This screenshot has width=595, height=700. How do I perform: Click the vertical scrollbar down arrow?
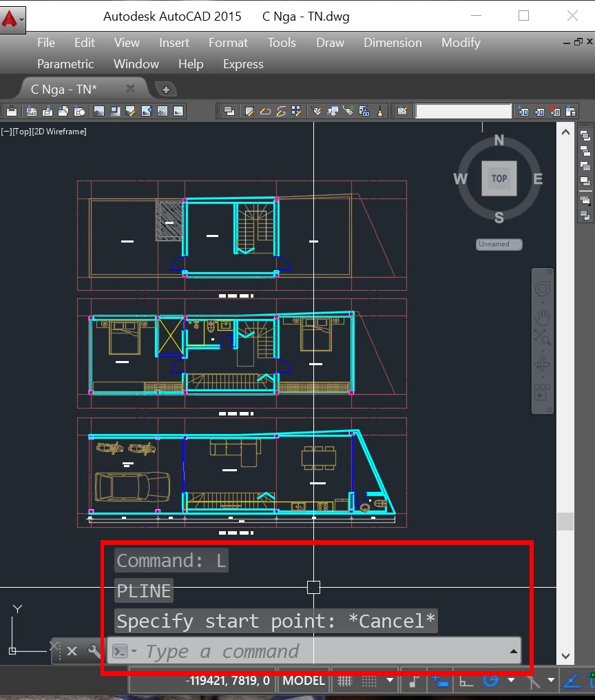[x=565, y=655]
